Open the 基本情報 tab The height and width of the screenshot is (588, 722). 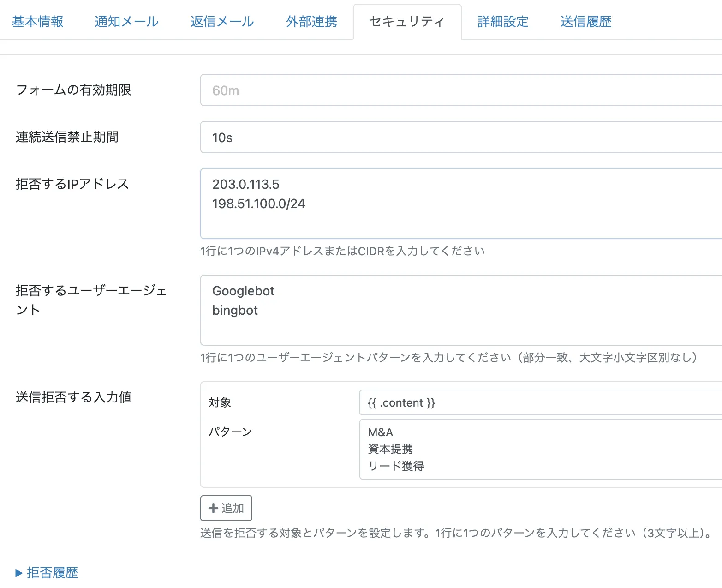[37, 22]
